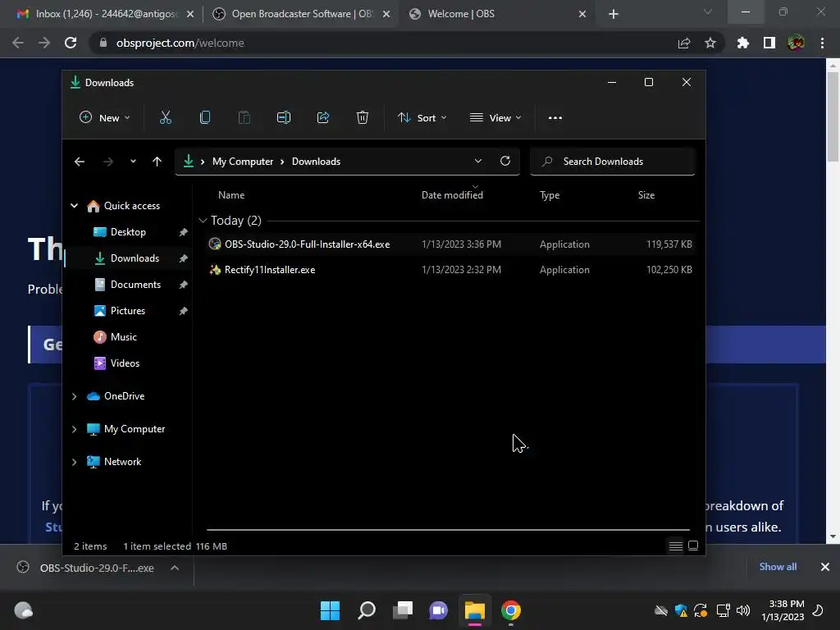840x630 pixels.
Task: Switch to large thumbnails view icon in status bar
Action: (x=693, y=546)
